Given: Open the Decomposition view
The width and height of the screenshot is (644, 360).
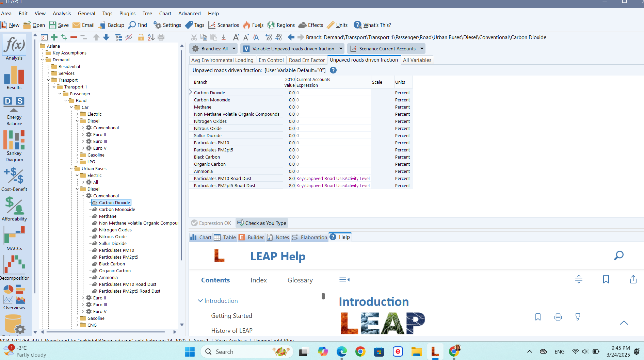Looking at the screenshot, I should (14, 268).
